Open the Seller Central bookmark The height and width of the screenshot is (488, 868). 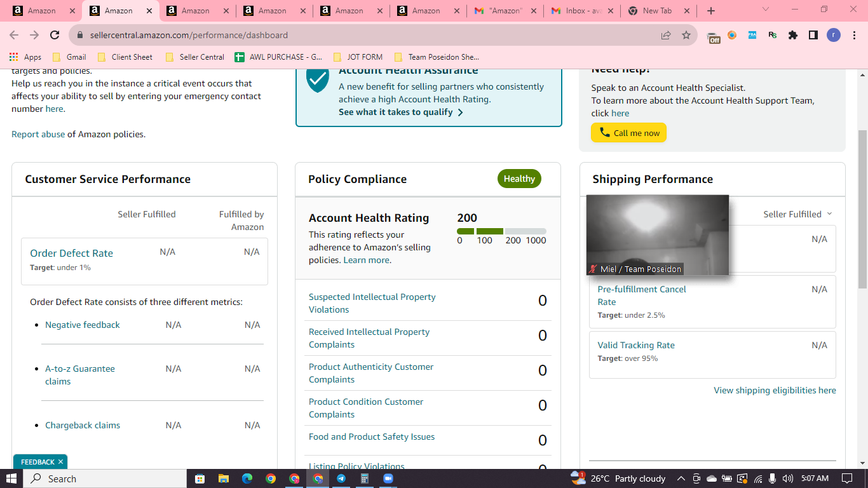[194, 57]
